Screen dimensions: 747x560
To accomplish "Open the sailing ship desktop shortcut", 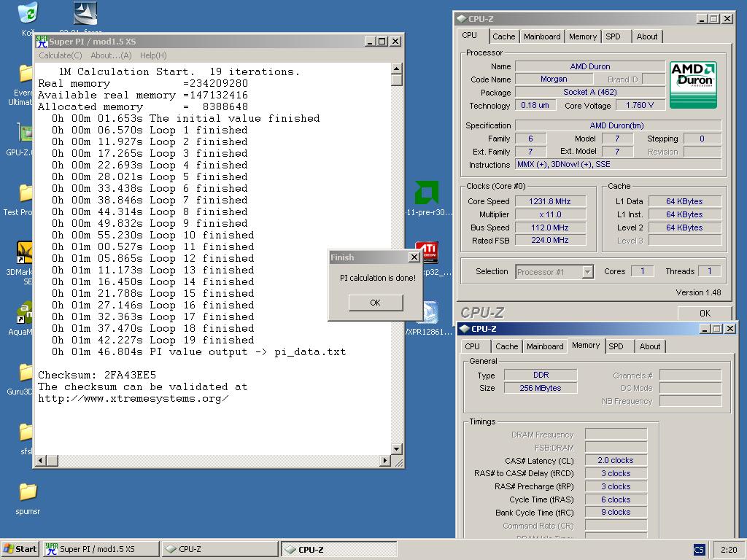I will coord(85,13).
